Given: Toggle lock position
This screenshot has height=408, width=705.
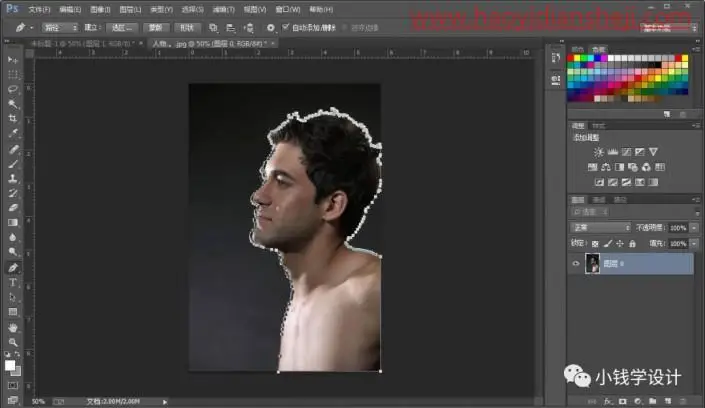Looking at the screenshot, I should point(620,244).
